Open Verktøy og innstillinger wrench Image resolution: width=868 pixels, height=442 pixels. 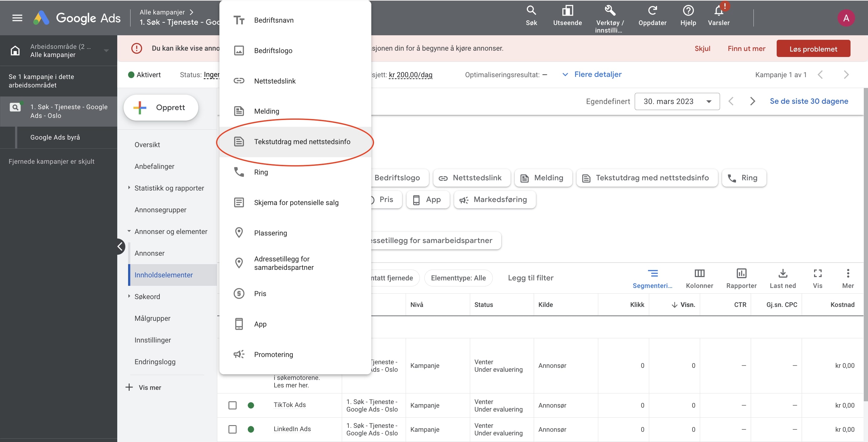coord(609,11)
